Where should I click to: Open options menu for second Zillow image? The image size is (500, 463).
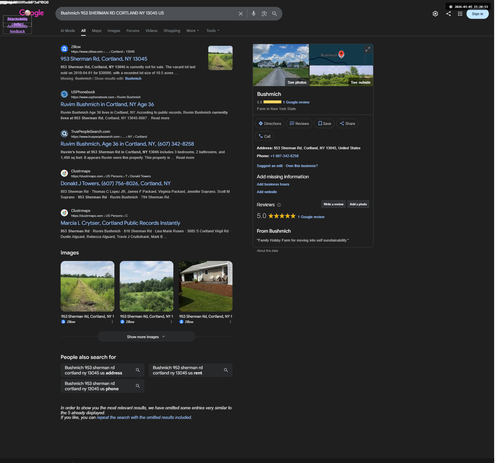[x=171, y=322]
